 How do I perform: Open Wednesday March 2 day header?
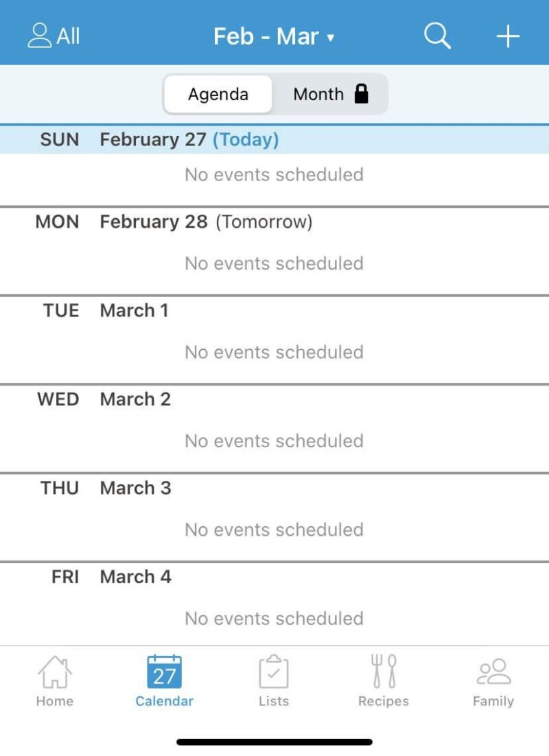point(135,399)
